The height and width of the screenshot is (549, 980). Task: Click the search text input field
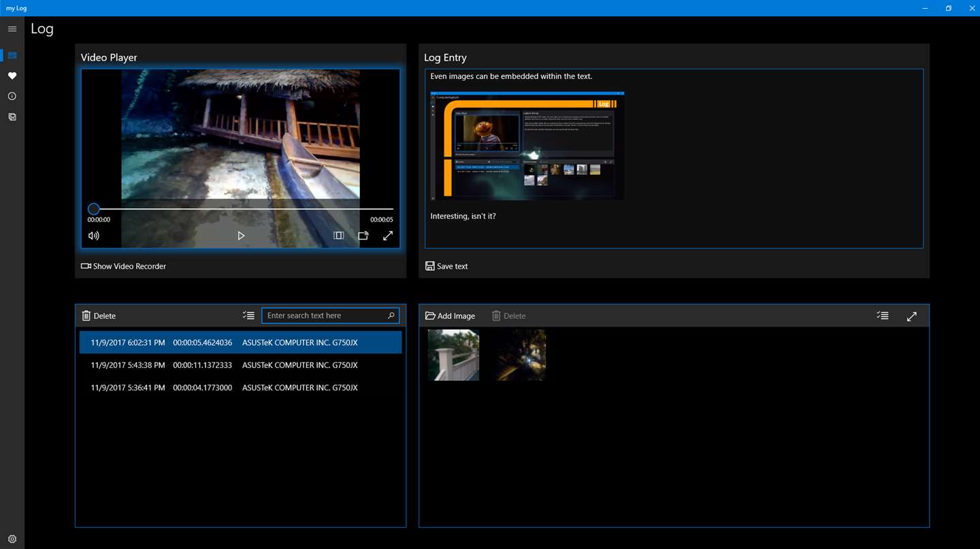pos(323,316)
